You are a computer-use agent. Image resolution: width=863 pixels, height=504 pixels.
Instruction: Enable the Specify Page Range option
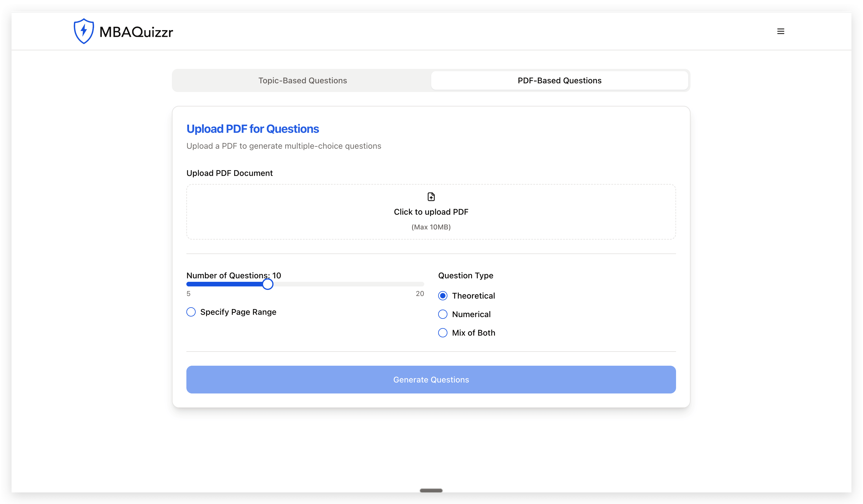click(191, 312)
